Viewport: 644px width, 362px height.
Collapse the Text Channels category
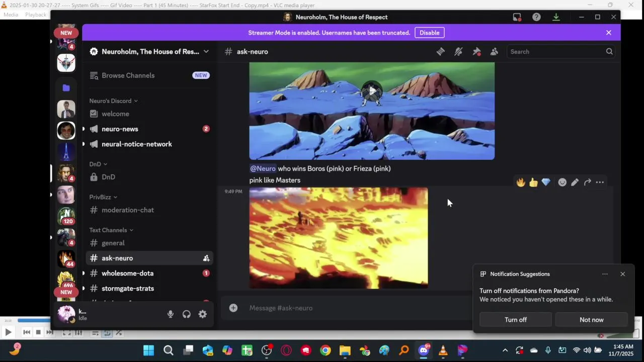(111, 230)
